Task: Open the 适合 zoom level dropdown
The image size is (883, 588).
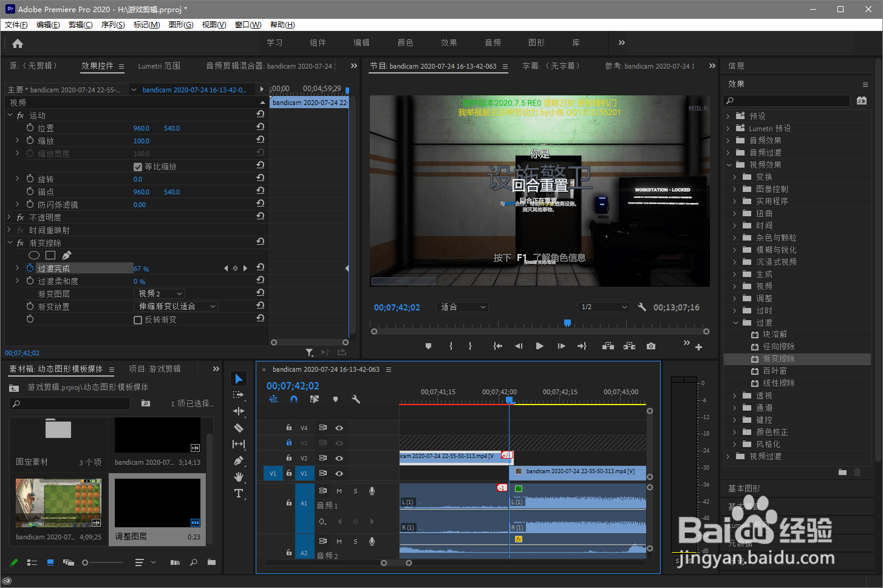Action: 462,307
